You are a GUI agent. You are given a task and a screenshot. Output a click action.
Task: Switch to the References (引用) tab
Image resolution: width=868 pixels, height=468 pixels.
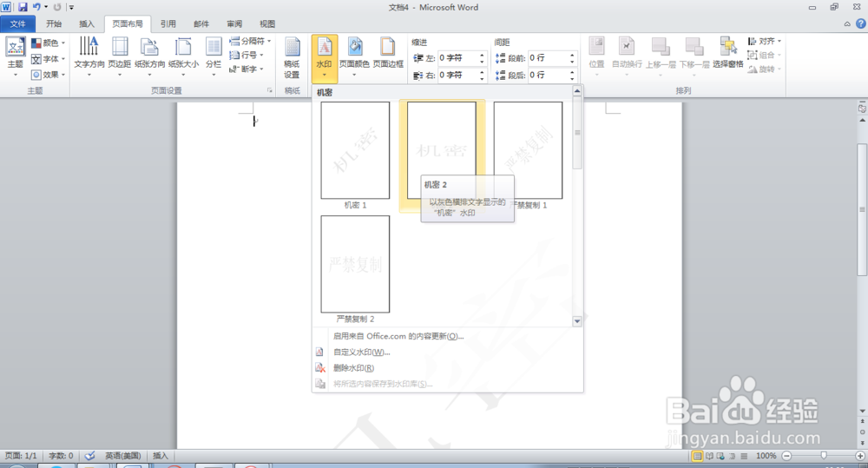pyautogui.click(x=168, y=23)
